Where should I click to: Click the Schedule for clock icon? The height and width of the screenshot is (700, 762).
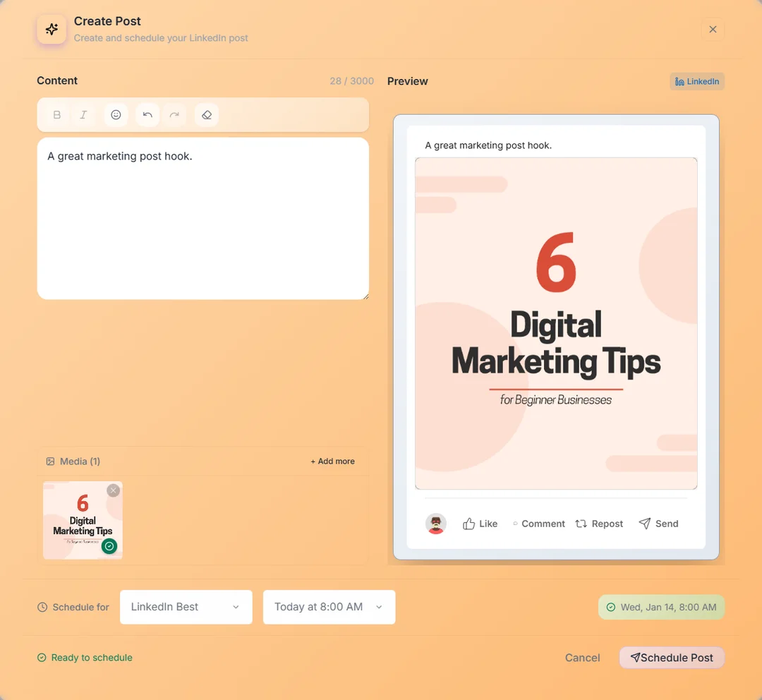(x=42, y=607)
